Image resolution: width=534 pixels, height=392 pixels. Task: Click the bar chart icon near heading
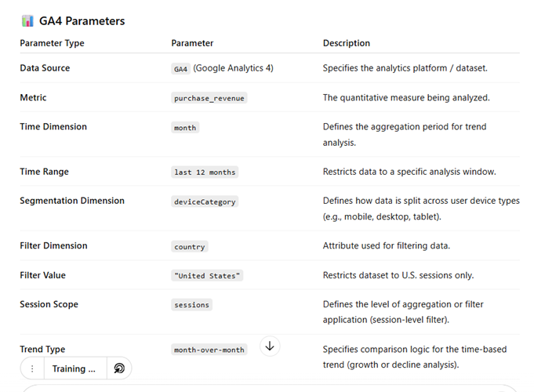pyautogui.click(x=27, y=21)
